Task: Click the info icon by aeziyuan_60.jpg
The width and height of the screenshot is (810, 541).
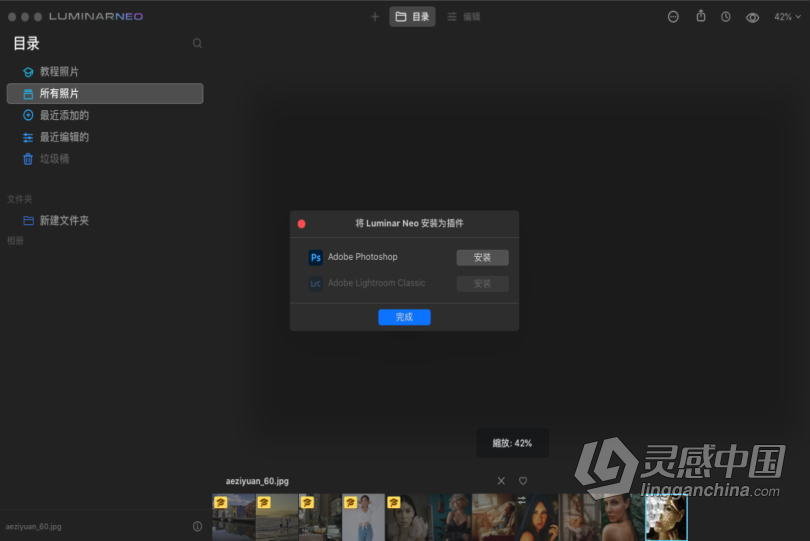Action: (x=197, y=527)
